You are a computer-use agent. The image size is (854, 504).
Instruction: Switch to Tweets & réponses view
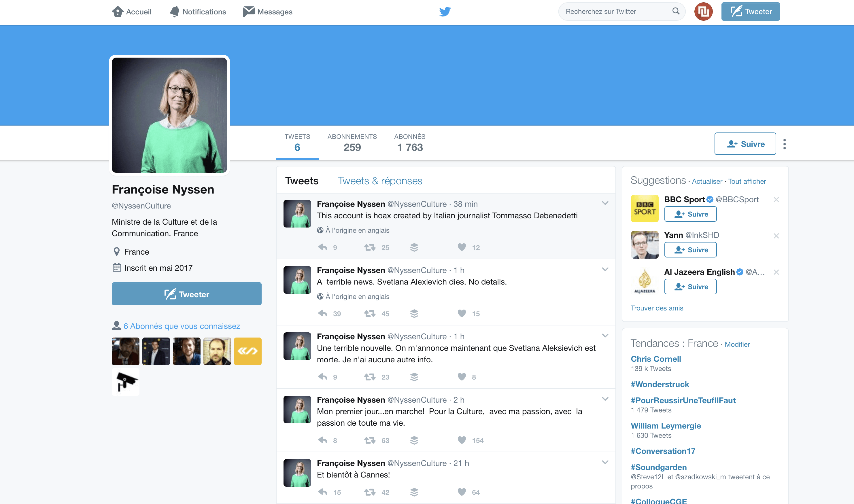click(x=380, y=181)
